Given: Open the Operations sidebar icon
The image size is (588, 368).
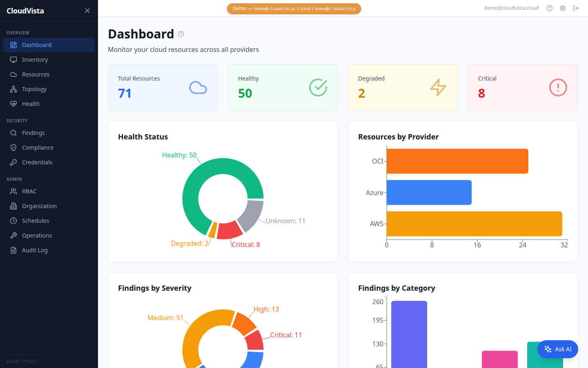Looking at the screenshot, I should click(x=14, y=235).
